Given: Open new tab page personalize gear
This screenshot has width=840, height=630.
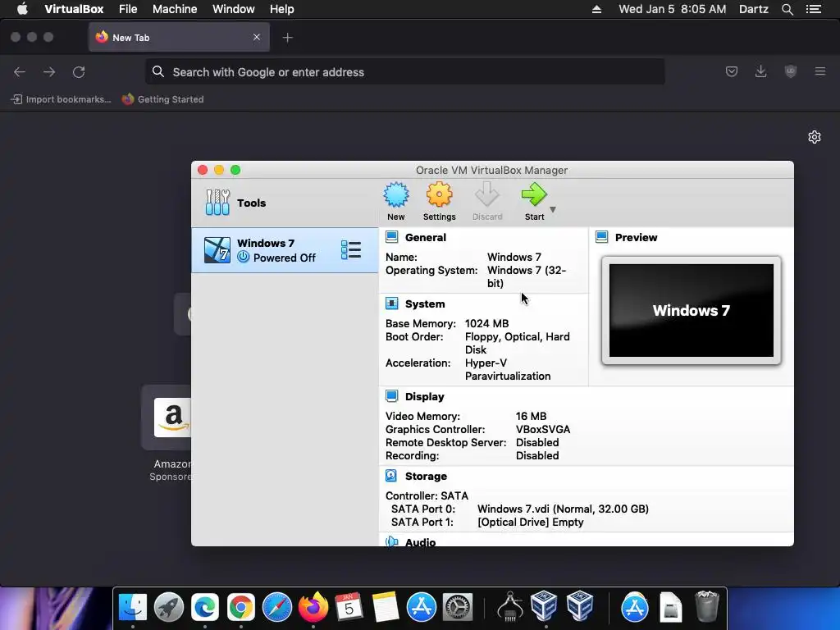Looking at the screenshot, I should (x=815, y=137).
